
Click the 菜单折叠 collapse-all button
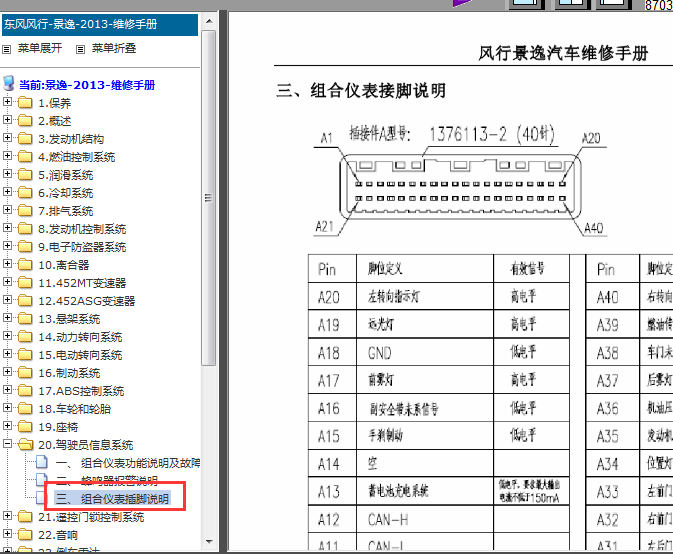click(x=107, y=48)
